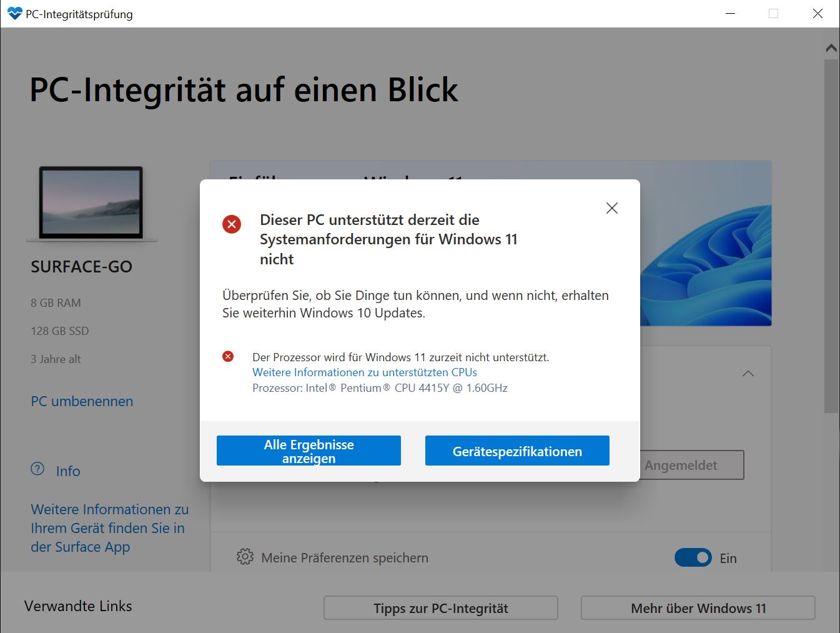The height and width of the screenshot is (633, 840).
Task: Click the 'Alle Ergebnisse anzeigen' button
Action: (x=309, y=451)
